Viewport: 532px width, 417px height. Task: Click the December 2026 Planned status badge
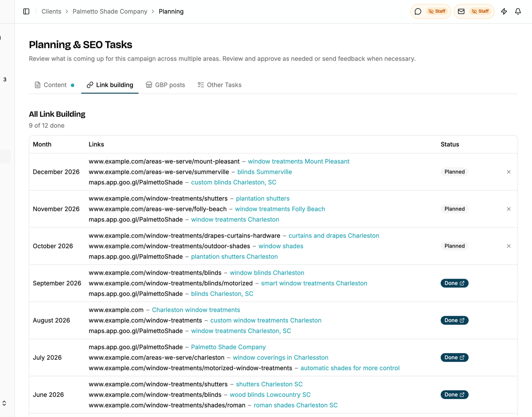(455, 172)
